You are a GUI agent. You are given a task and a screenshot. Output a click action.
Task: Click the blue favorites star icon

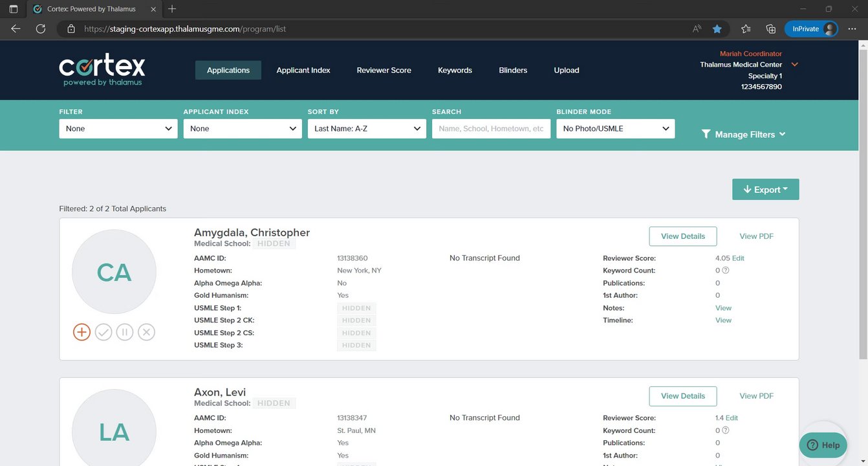pos(717,28)
